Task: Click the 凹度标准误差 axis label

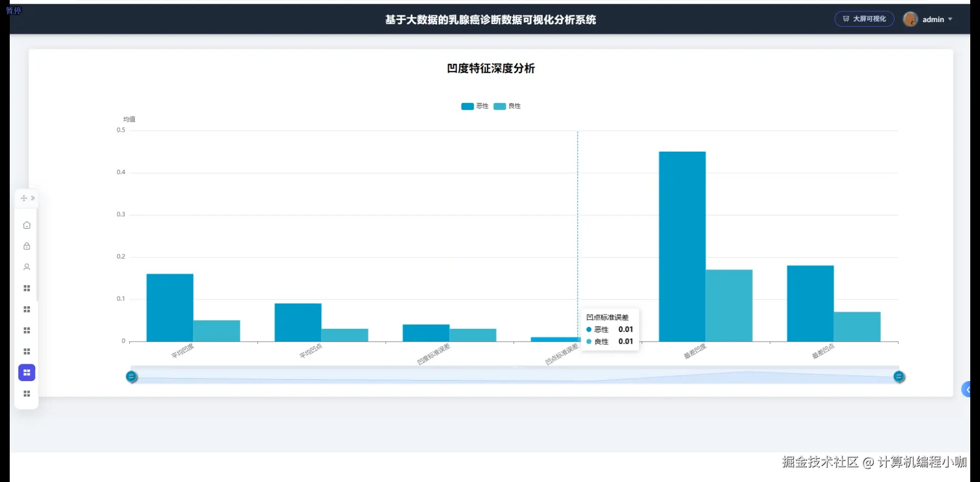Action: pyautogui.click(x=434, y=354)
